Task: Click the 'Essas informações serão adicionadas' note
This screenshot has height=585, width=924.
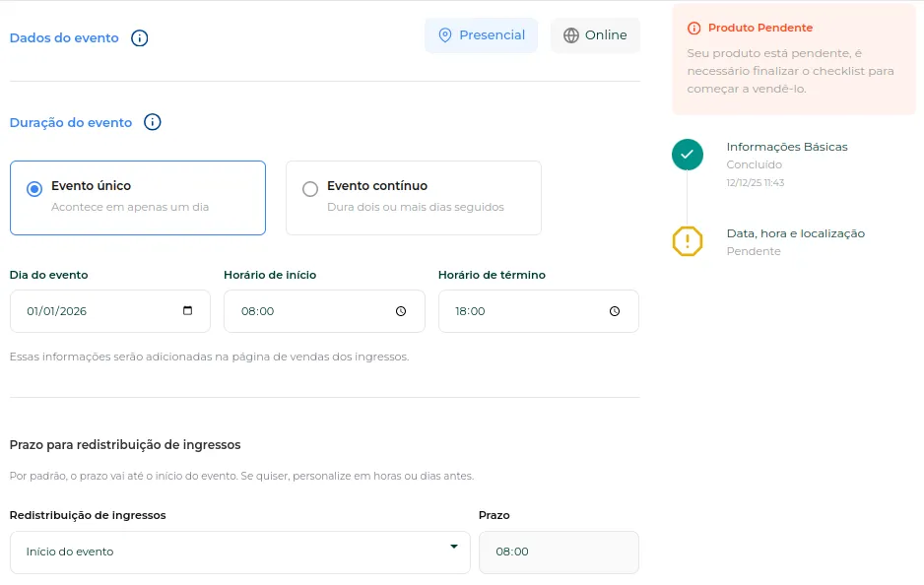Action: coord(209,357)
